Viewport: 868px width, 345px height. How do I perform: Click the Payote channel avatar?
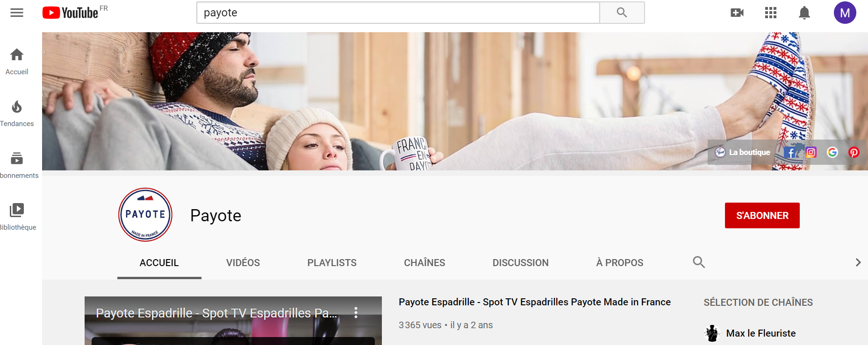click(x=145, y=215)
